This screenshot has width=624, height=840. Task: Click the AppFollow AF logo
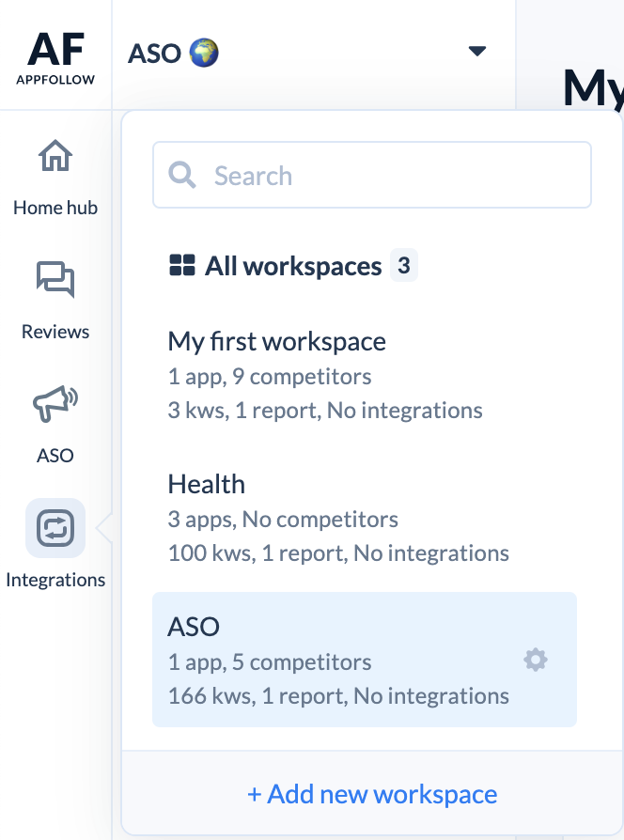tap(55, 58)
